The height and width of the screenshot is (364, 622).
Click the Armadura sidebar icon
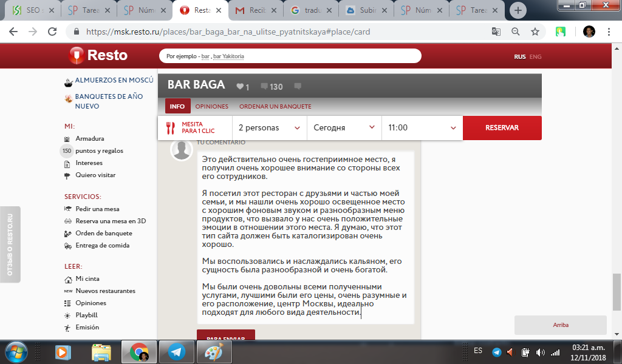coord(67,139)
